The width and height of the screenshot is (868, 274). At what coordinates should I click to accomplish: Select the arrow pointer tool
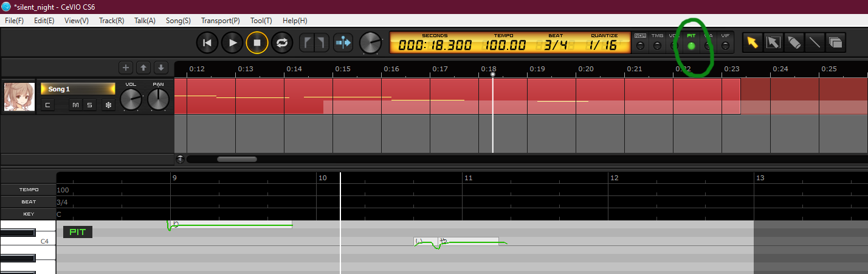click(x=753, y=43)
